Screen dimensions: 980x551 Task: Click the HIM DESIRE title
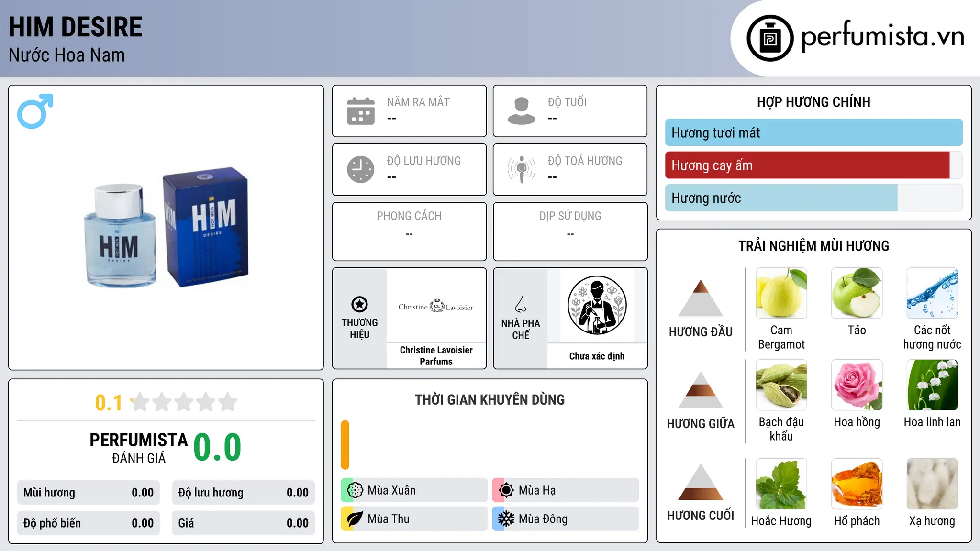tap(75, 27)
